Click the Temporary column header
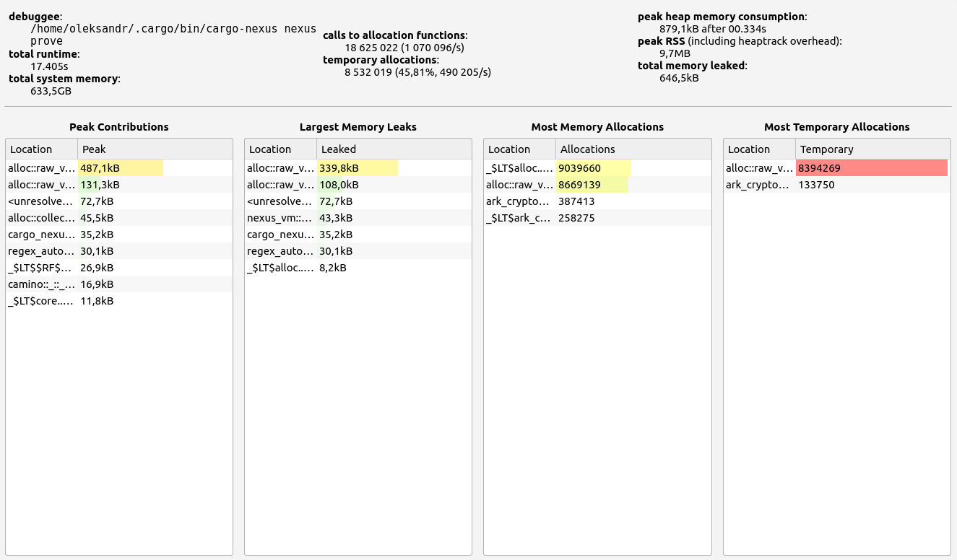Screen dimensions: 957x560 coord(872,149)
